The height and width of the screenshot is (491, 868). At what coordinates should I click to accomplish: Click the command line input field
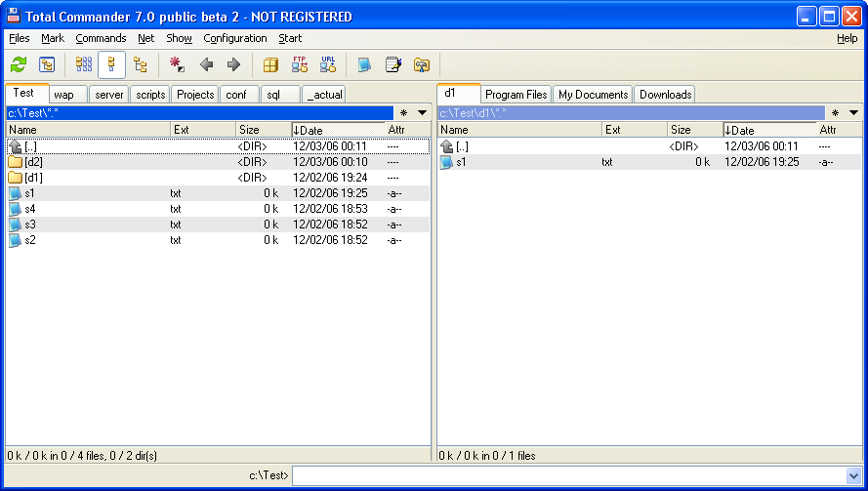(569, 475)
